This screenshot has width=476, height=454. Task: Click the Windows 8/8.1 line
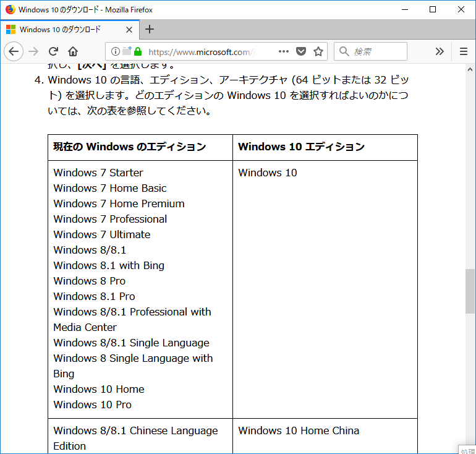click(x=90, y=250)
